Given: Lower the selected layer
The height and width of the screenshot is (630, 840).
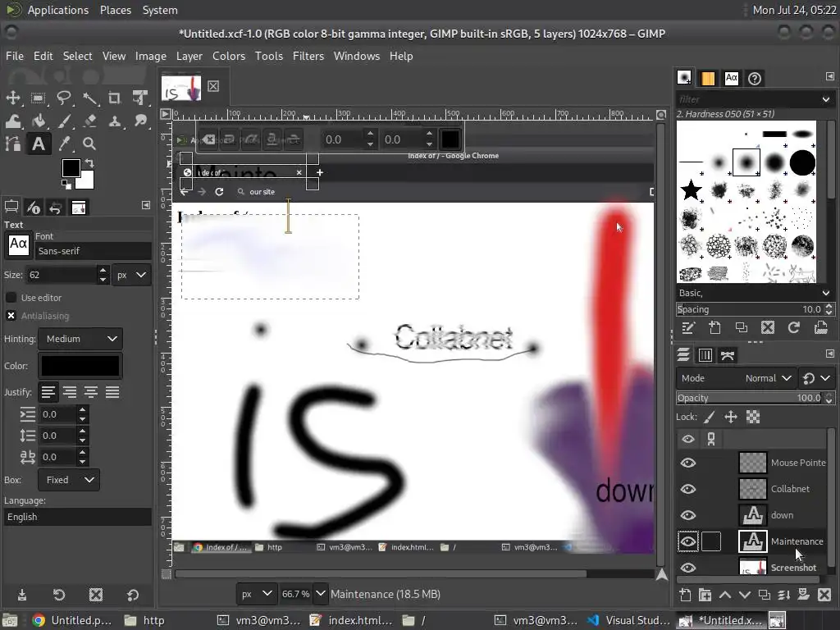Looking at the screenshot, I should [x=745, y=595].
